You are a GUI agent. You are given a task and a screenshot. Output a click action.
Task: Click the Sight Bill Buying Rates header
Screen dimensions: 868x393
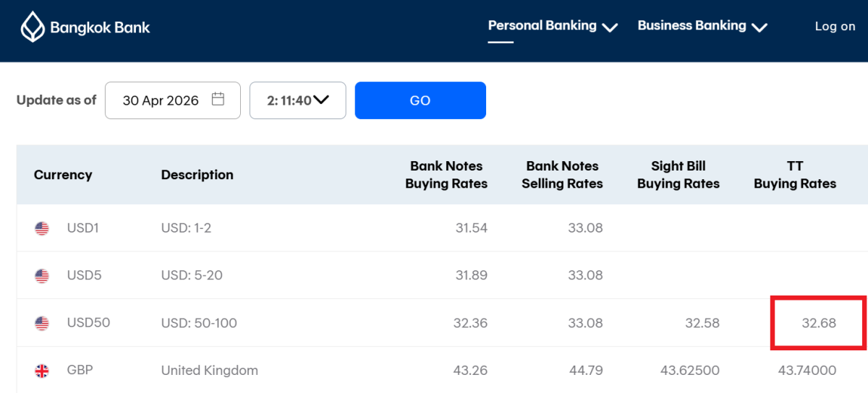pyautogui.click(x=678, y=175)
